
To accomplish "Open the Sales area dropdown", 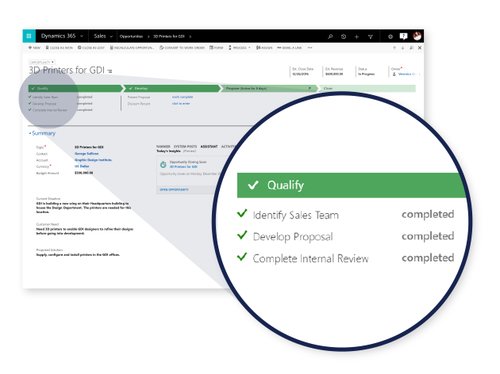I will tap(111, 36).
